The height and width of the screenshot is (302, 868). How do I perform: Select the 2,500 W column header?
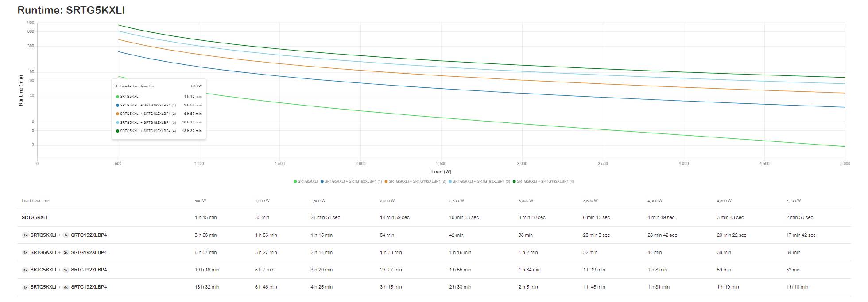[x=457, y=201]
